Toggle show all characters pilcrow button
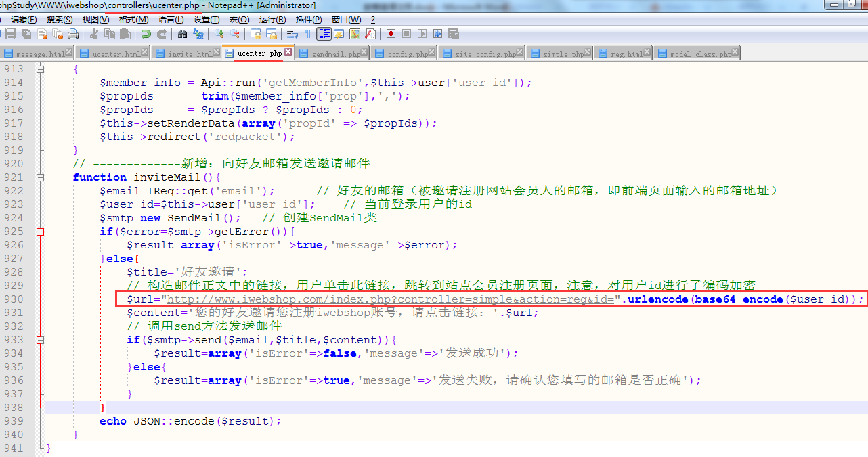The image size is (868, 457). click(x=307, y=34)
